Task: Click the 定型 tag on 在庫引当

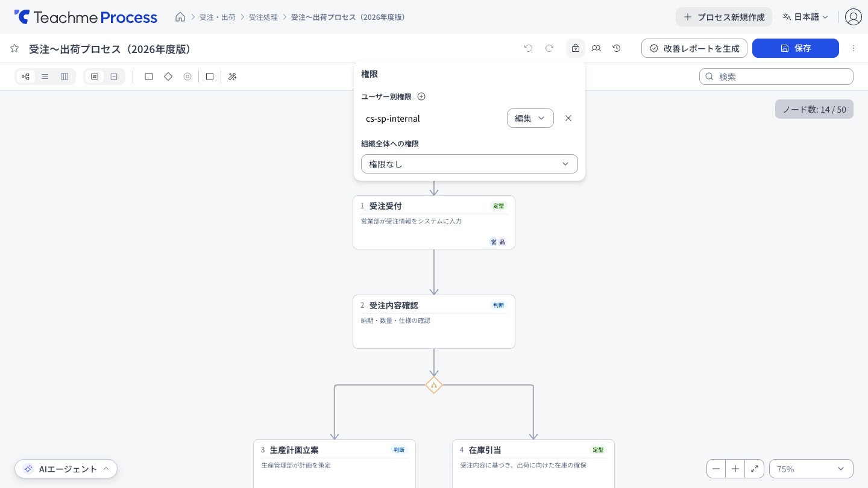Action: (598, 450)
